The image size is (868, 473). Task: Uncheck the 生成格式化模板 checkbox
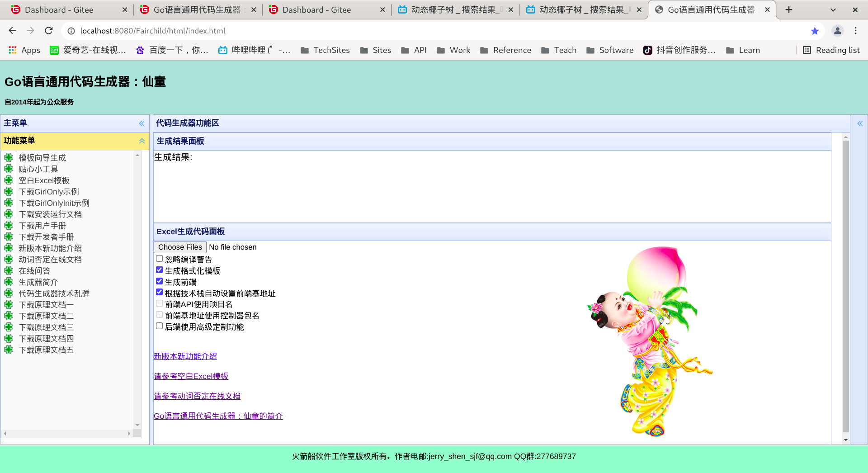(159, 270)
